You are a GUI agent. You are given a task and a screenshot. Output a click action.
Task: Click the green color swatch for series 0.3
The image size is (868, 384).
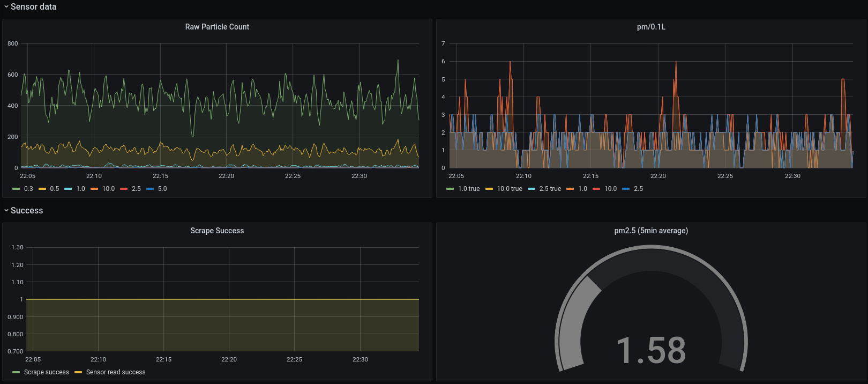pyautogui.click(x=16, y=189)
